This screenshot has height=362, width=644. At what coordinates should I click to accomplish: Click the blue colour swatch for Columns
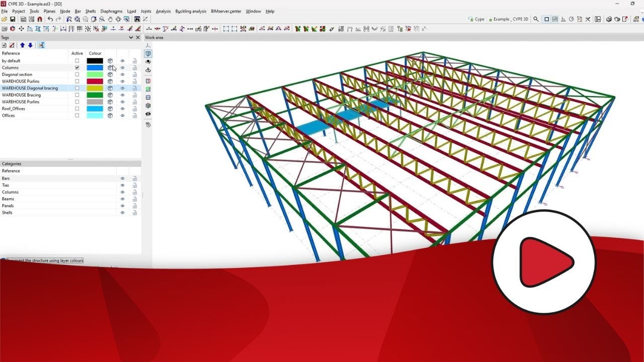coord(95,67)
